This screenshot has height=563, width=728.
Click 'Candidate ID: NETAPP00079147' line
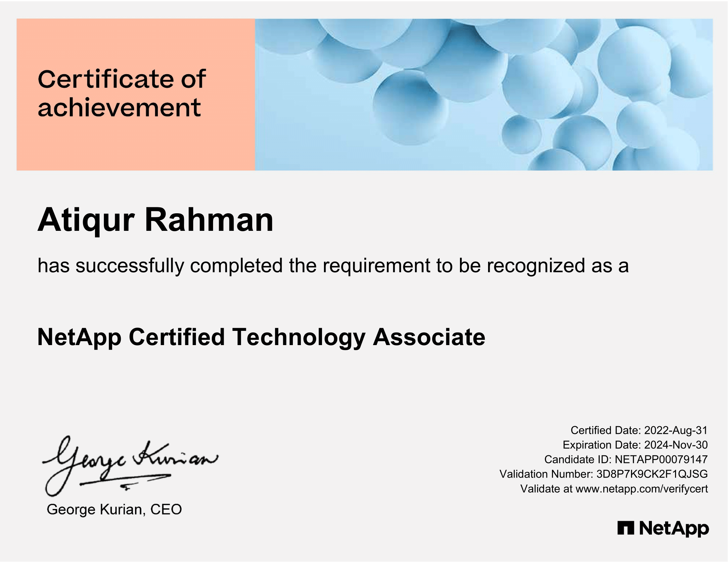click(x=626, y=460)
